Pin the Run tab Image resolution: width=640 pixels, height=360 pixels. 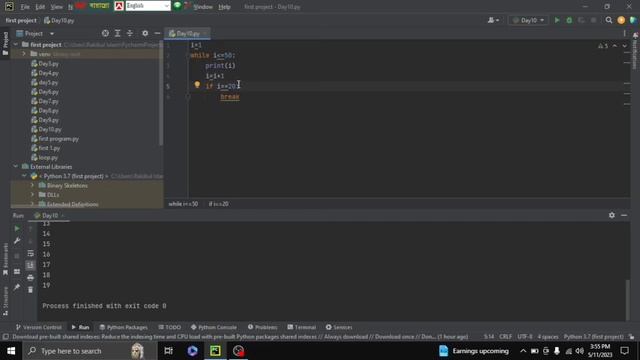(x=17, y=287)
